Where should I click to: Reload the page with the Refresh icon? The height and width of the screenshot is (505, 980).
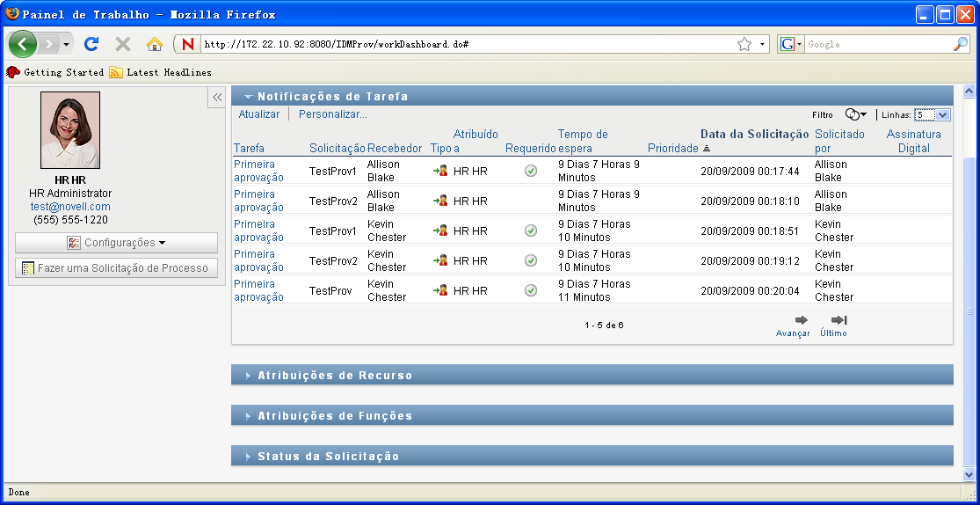[92, 44]
